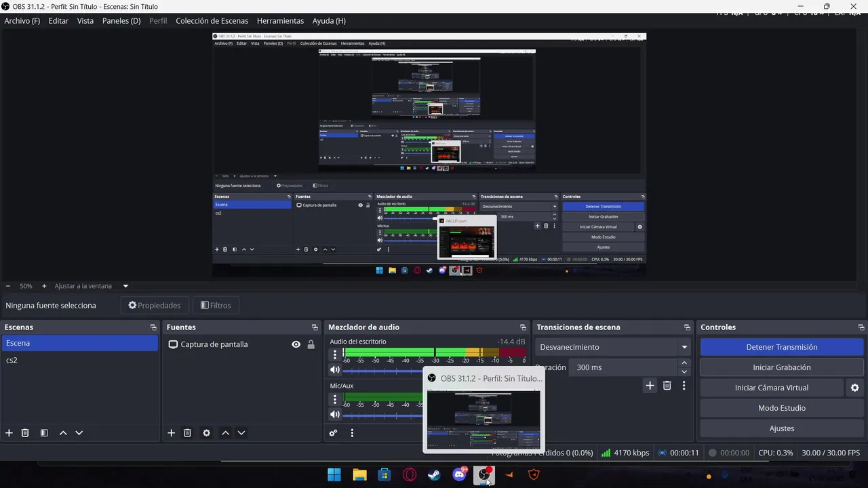Open Audio del escritorio options dots
Viewport: 868px width, 488px height.
(x=334, y=354)
